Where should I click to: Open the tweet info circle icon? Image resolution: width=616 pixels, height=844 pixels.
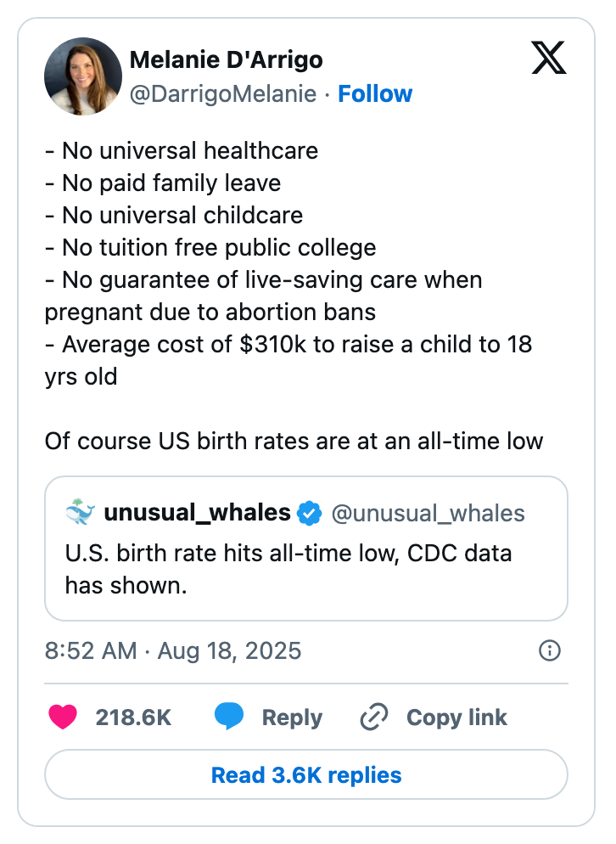(550, 650)
